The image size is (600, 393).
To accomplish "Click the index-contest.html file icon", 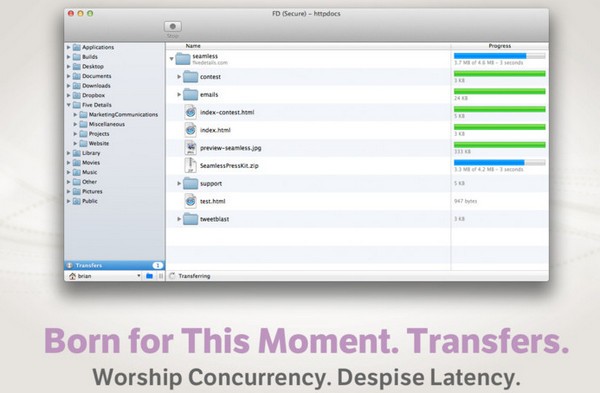I will [x=190, y=113].
